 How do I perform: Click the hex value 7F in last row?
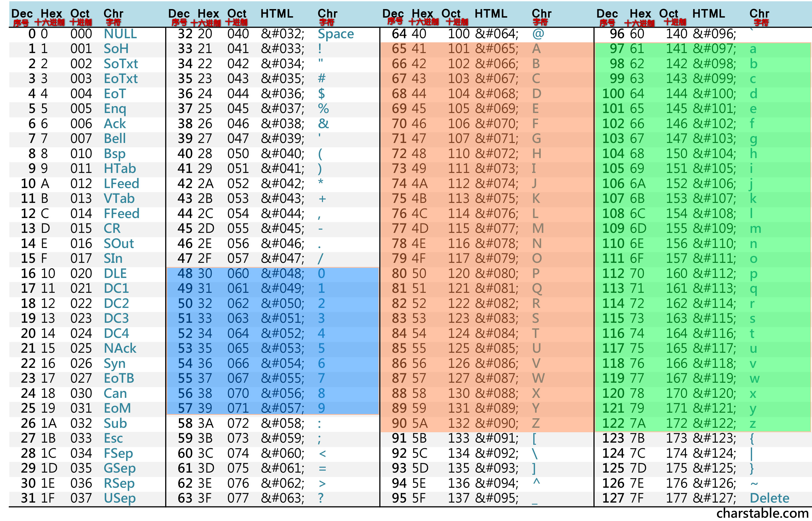[636, 498]
